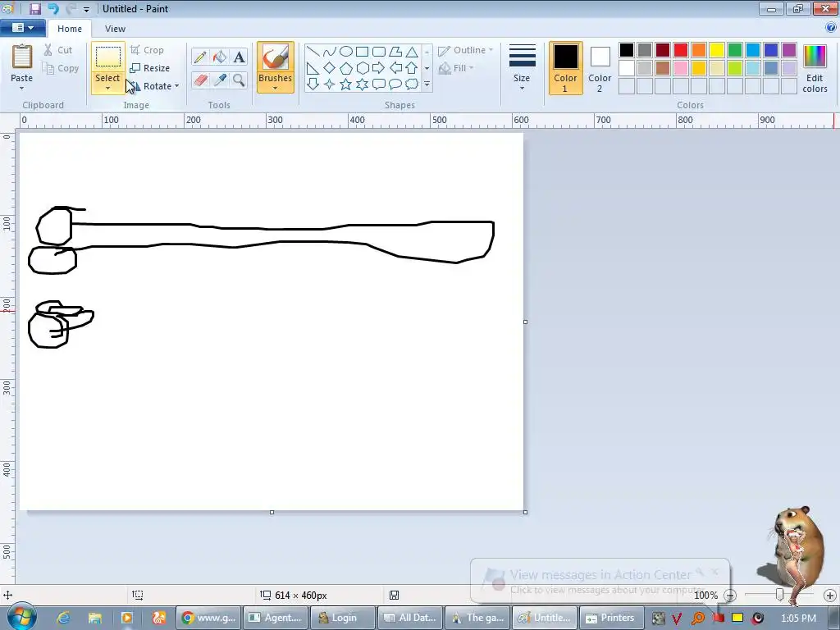Choose the Six-point star shape

click(x=362, y=84)
